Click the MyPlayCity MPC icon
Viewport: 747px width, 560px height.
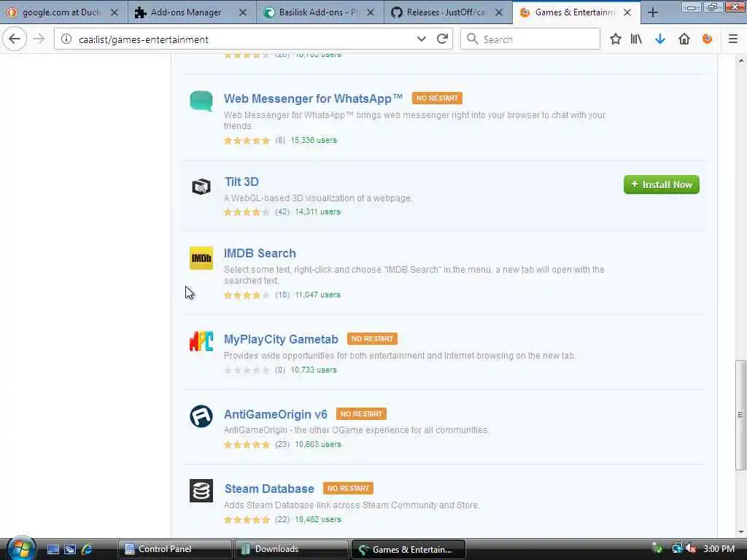pos(201,341)
